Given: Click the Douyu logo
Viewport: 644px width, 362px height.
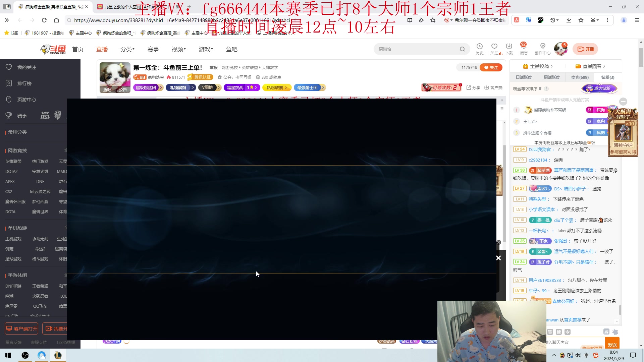Looking at the screenshot, I should click(x=53, y=49).
